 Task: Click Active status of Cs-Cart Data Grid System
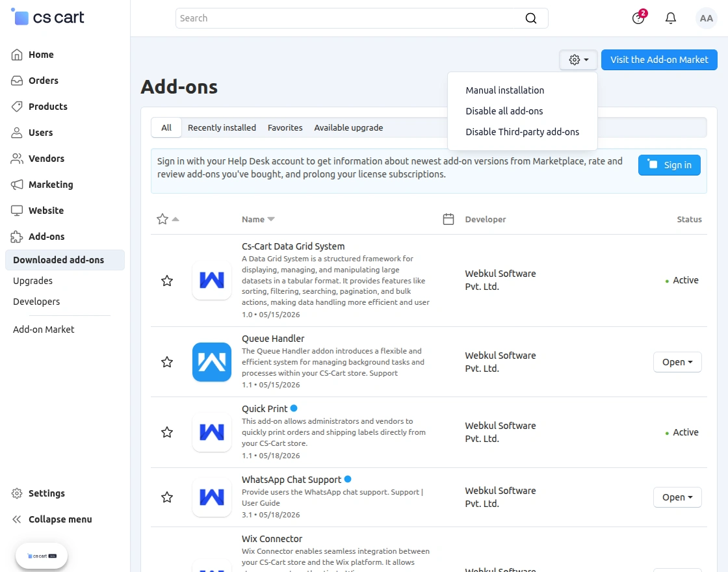tap(682, 280)
